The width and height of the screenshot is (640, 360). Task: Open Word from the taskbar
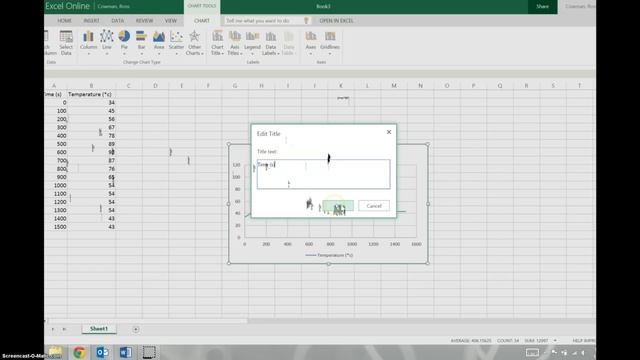click(x=125, y=352)
